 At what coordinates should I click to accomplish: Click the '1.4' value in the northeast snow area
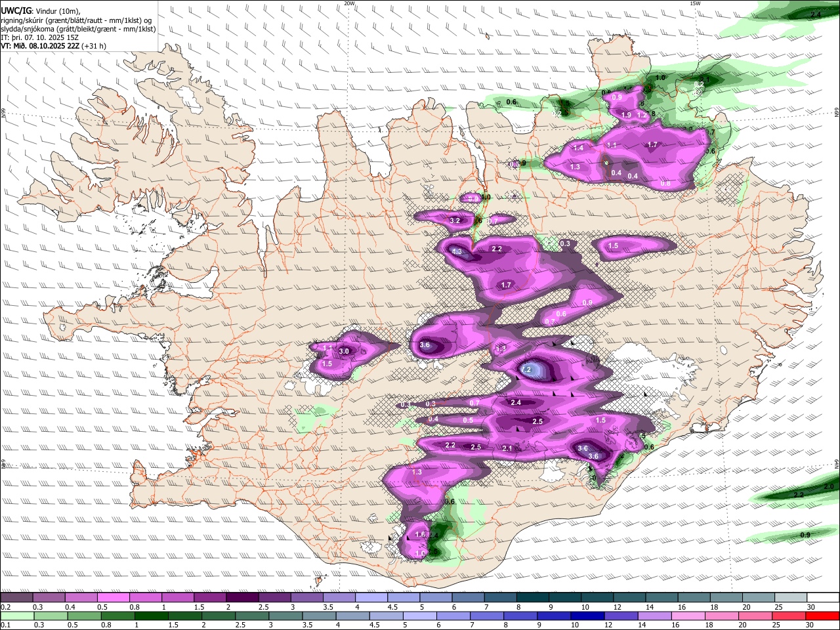[578, 148]
